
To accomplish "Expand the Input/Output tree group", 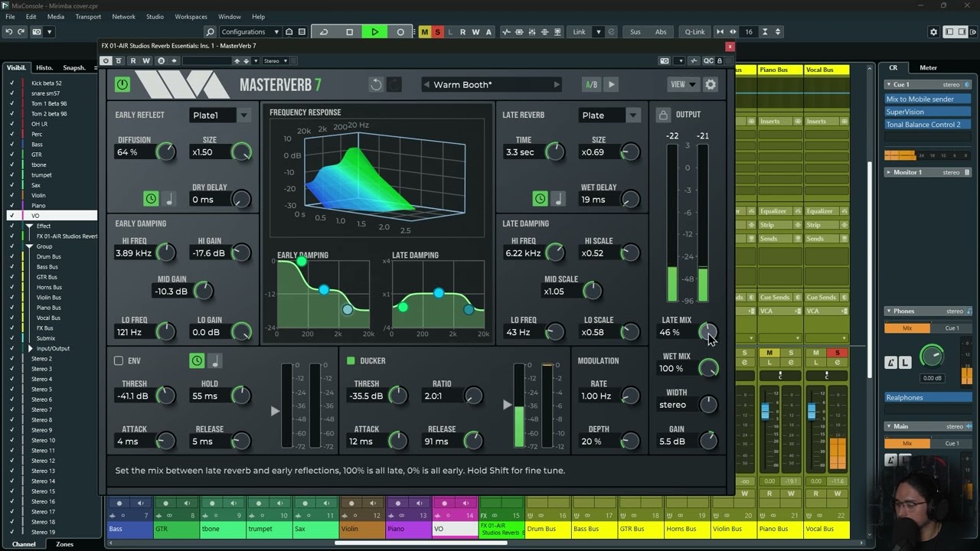I will point(31,348).
